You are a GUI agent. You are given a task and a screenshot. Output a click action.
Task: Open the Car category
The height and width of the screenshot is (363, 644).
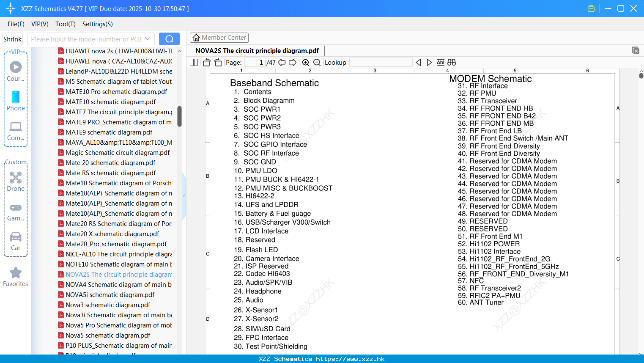pos(16,241)
